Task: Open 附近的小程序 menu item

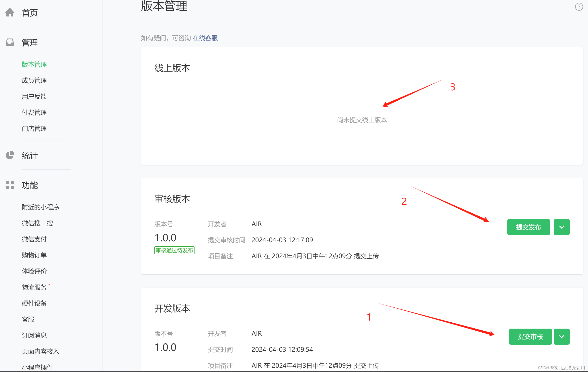Action: 41,207
